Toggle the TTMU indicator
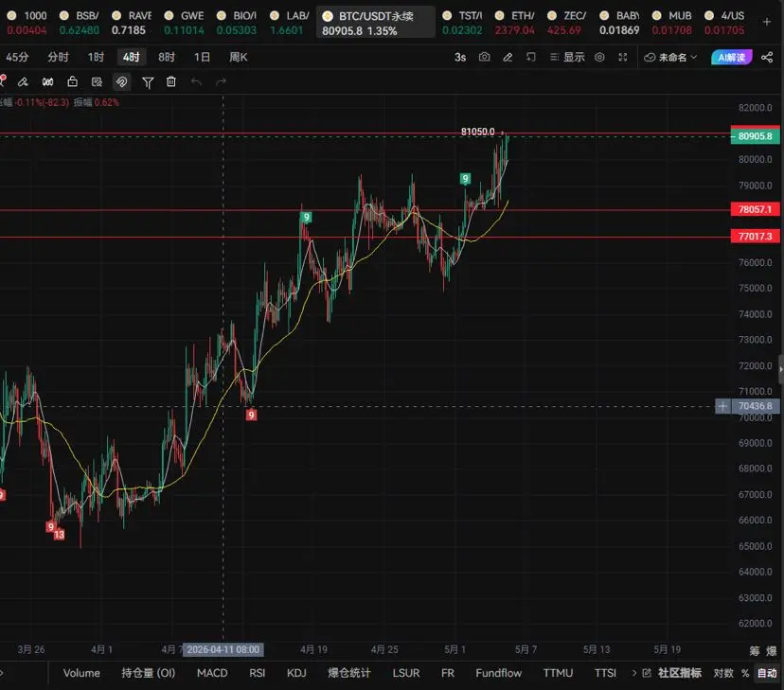The height and width of the screenshot is (690, 784). 558,673
